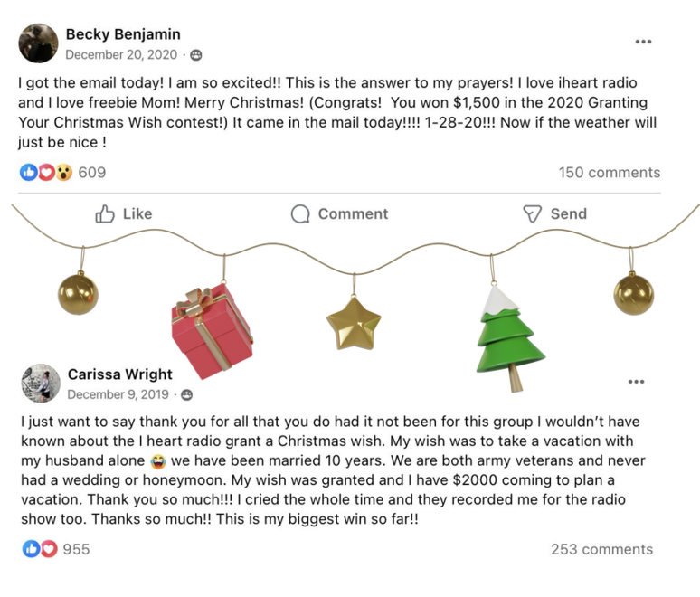Click the privacy icon beside December 9, 2019
This screenshot has width=700, height=597.
[x=187, y=395]
